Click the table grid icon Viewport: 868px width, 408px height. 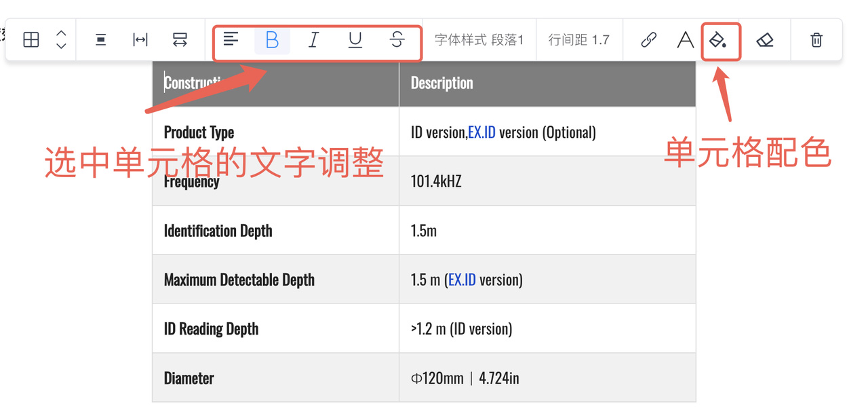click(x=31, y=39)
